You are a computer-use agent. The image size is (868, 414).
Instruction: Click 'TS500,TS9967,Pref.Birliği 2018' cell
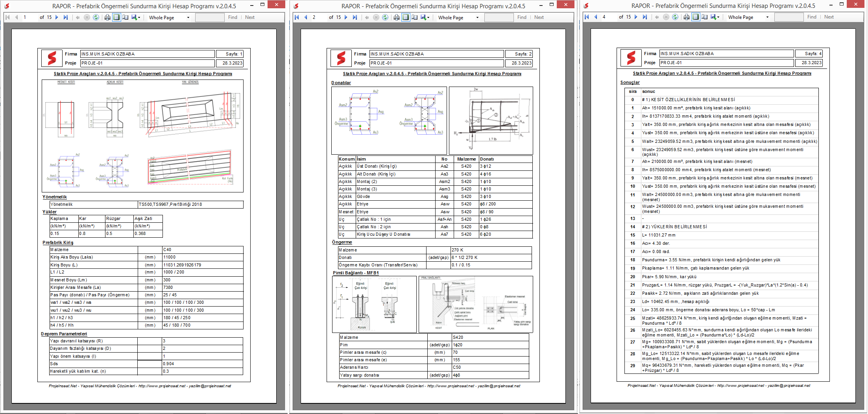190,204
